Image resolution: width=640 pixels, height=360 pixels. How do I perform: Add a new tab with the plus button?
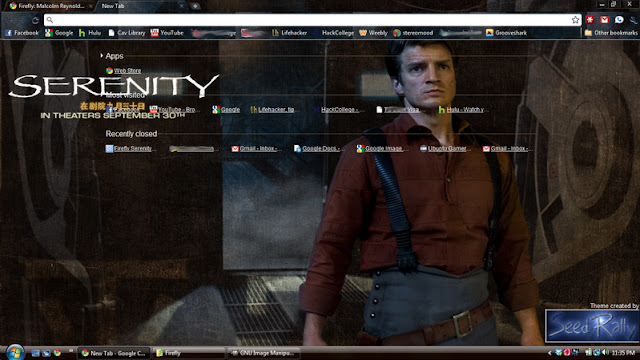196,6
